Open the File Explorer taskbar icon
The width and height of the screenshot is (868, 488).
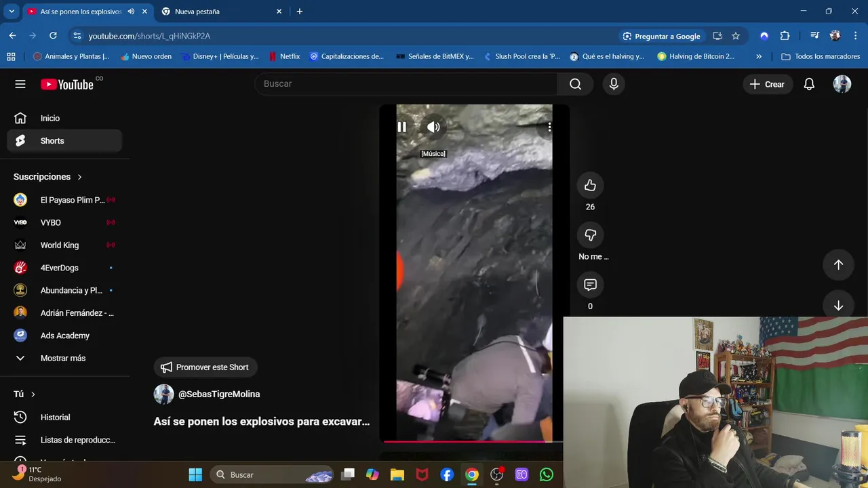coord(397,474)
